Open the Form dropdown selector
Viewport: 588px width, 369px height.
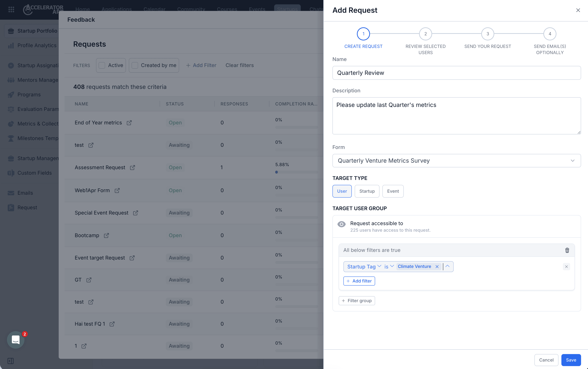pos(456,161)
